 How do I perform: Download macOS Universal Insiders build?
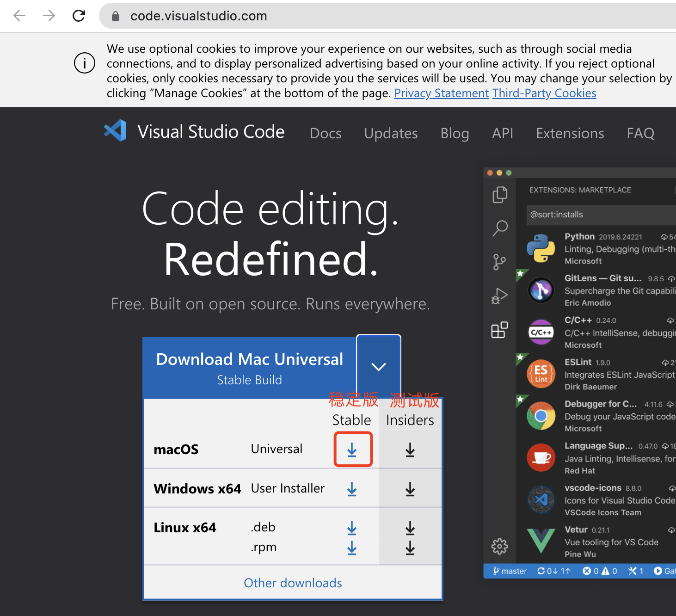click(x=410, y=450)
